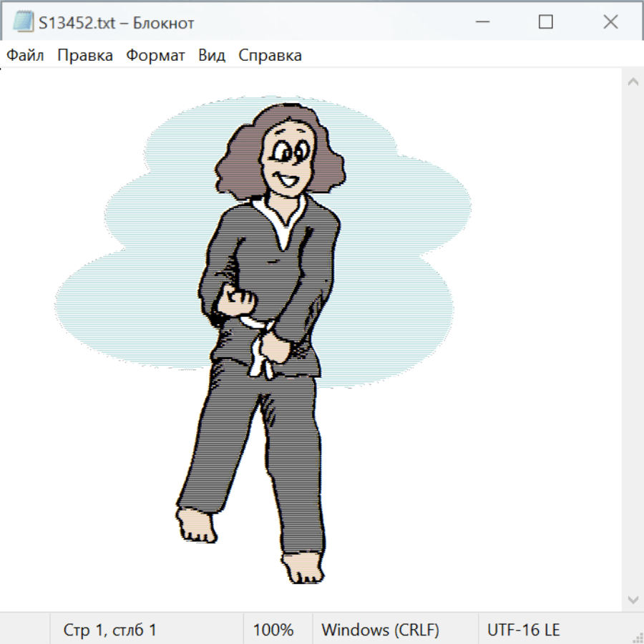The height and width of the screenshot is (644, 644).
Task: Click the S13452.txt – Блокнот window title
Action: tap(116, 23)
